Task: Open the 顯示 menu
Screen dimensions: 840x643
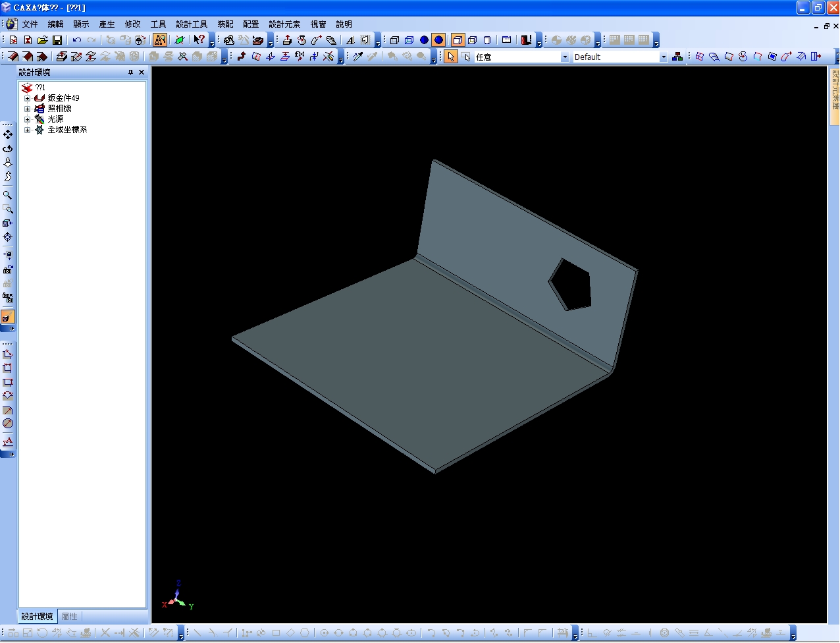Action: pos(82,24)
